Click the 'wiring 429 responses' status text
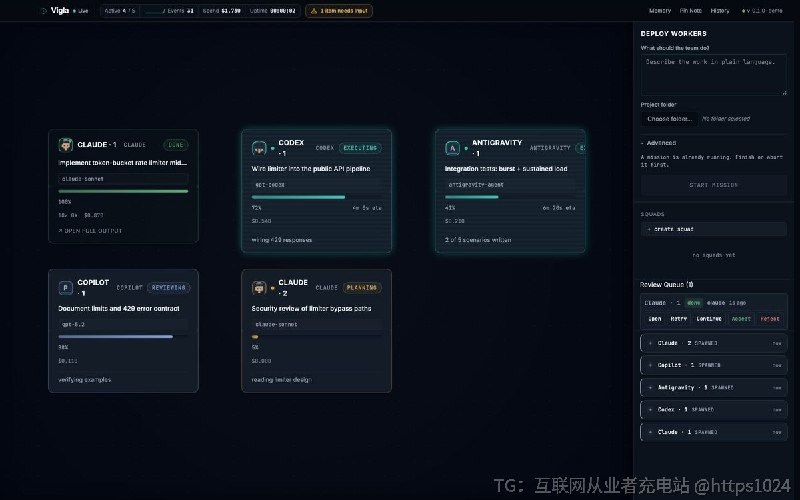Image resolution: width=800 pixels, height=500 pixels. pyautogui.click(x=282, y=240)
